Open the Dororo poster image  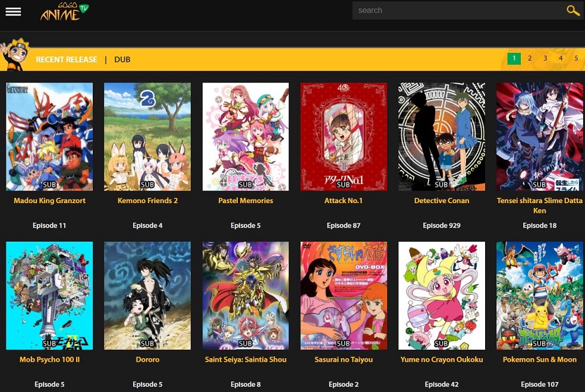[x=147, y=296]
